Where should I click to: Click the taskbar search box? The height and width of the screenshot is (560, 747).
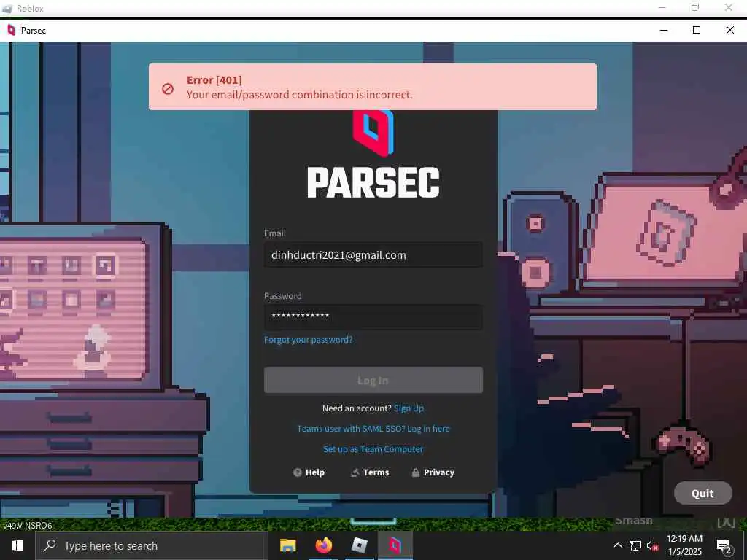(152, 545)
